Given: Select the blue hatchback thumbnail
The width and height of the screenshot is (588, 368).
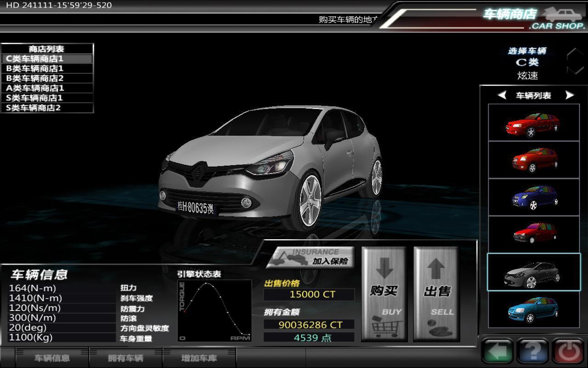Looking at the screenshot, I should tap(533, 197).
